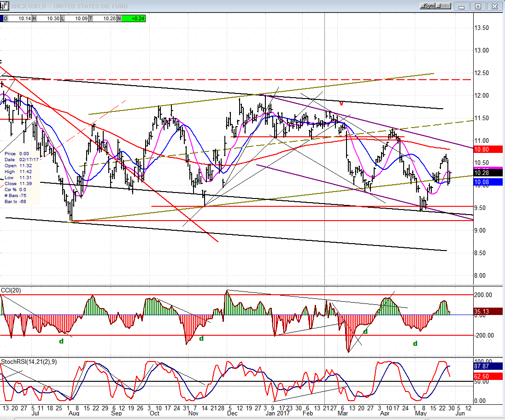The image size is (505, 420).
Task: Click the blue square beside the Open field
Action: click(1, 19)
